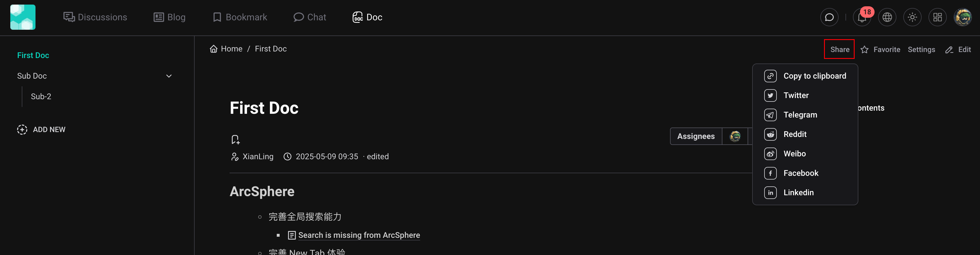Click the language globe icon
980x255 pixels.
[x=887, y=17]
